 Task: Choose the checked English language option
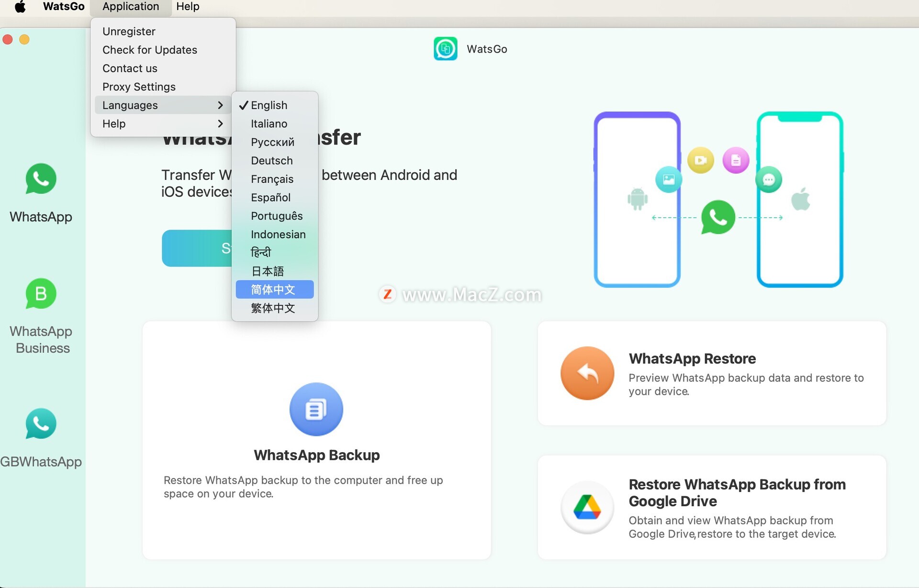tap(275, 105)
